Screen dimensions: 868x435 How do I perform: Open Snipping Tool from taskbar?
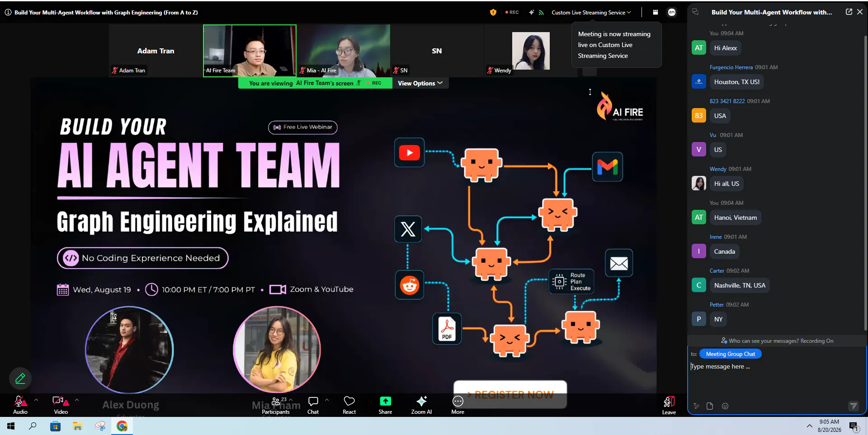click(x=100, y=426)
